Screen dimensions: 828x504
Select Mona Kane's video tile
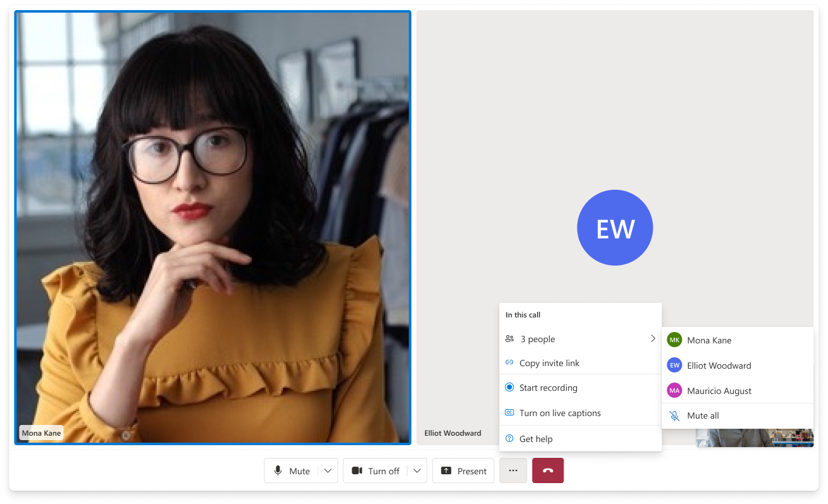213,226
